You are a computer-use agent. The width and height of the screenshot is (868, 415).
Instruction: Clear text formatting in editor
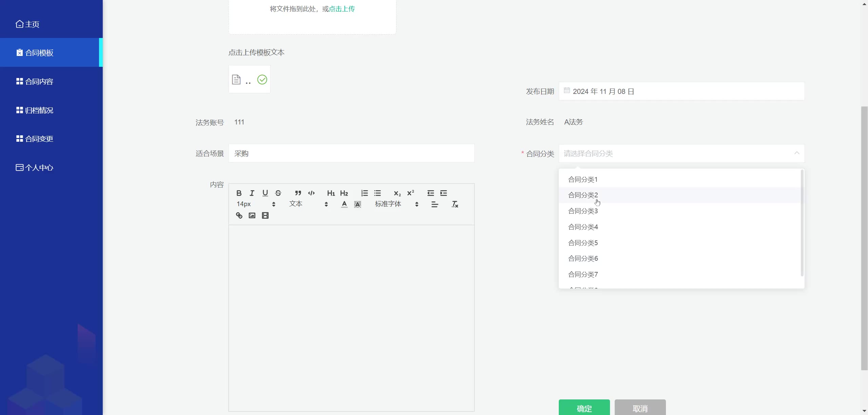[455, 204]
